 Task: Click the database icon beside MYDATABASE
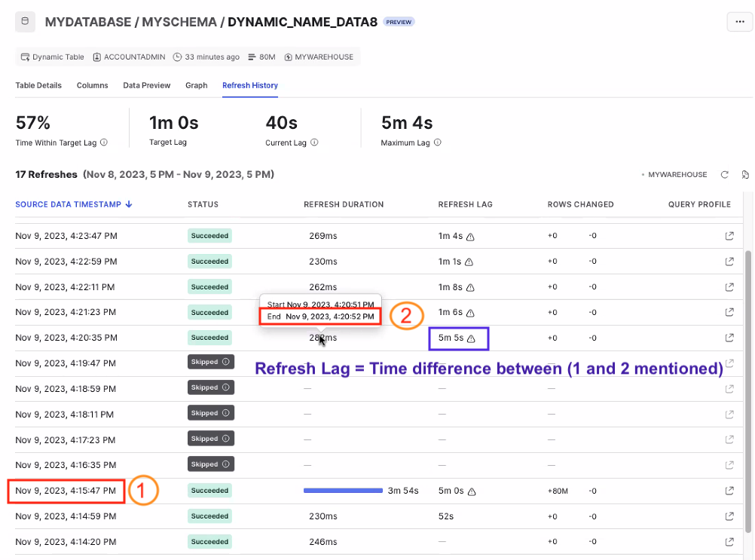26,22
